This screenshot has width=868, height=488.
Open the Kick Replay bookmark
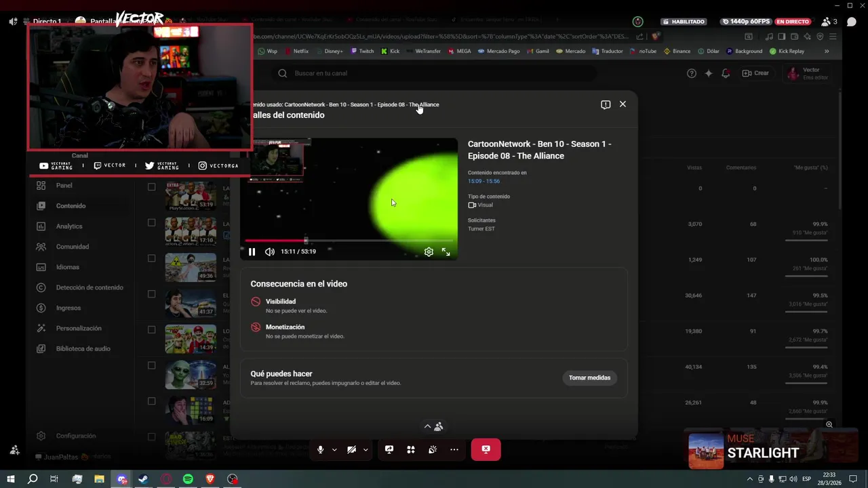click(787, 51)
